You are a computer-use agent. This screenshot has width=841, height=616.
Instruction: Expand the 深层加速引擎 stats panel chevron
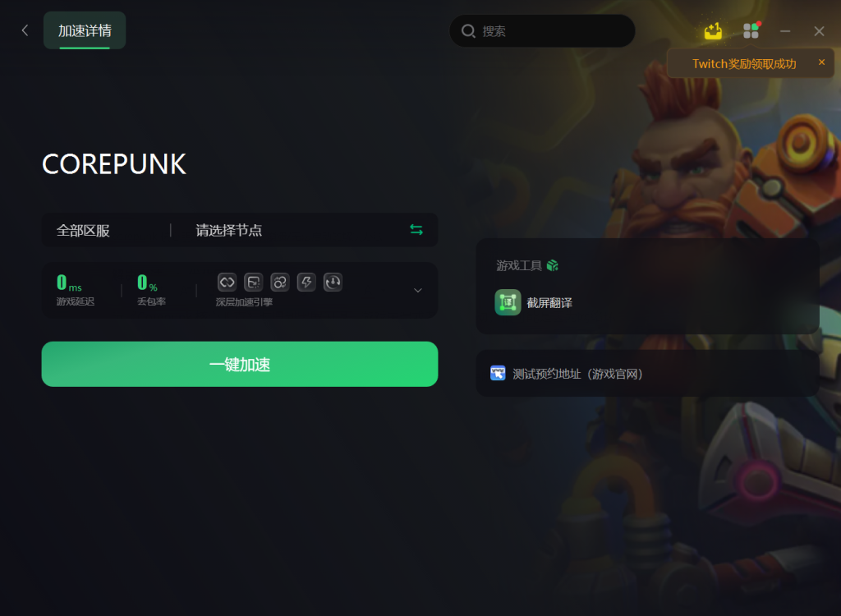418,290
